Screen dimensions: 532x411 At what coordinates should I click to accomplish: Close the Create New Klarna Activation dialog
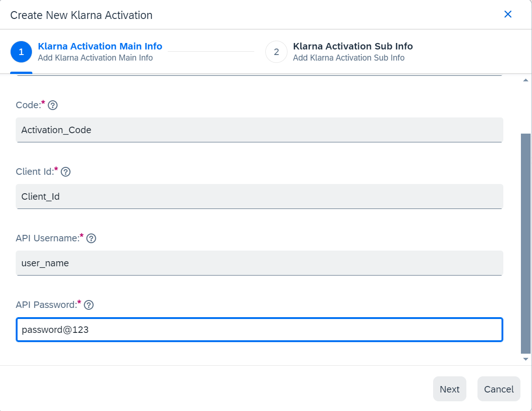pos(508,14)
